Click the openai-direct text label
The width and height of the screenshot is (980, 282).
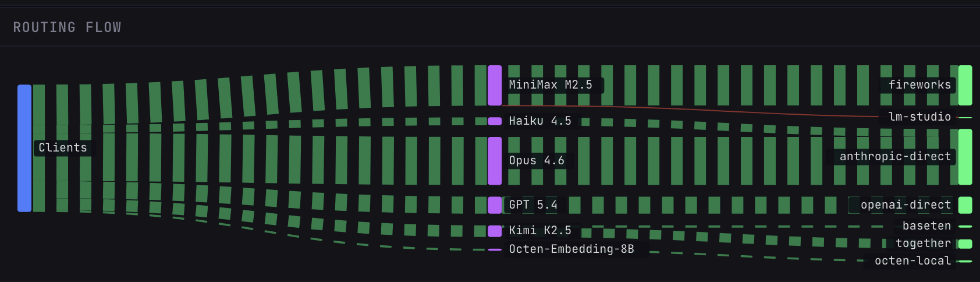point(906,205)
